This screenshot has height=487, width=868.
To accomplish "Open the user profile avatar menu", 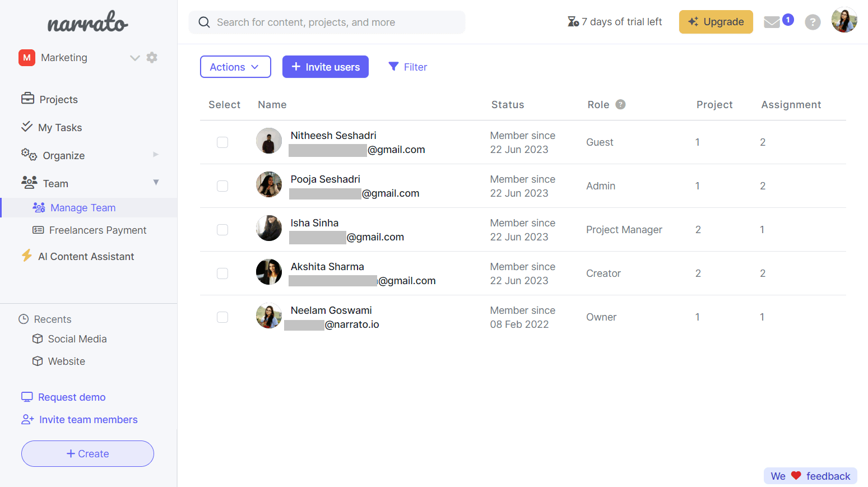I will coord(844,20).
